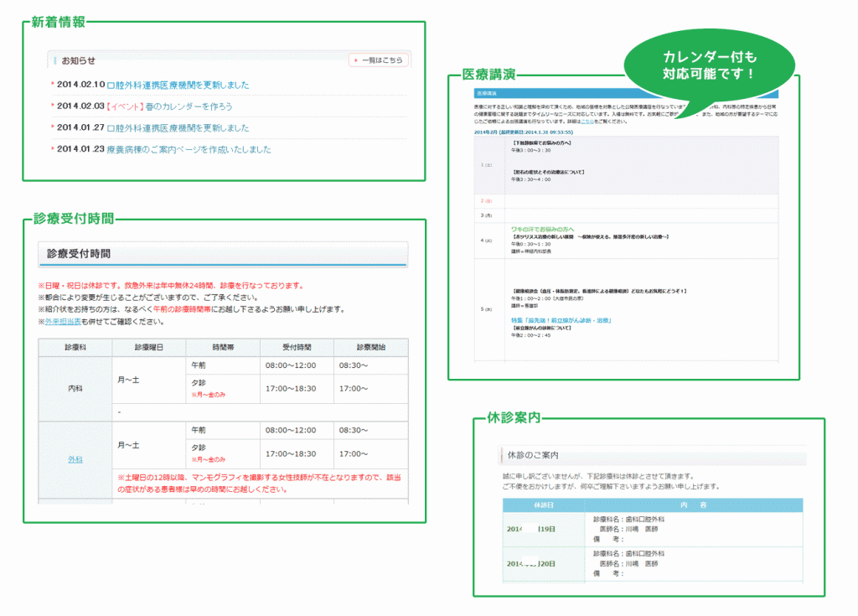The image size is (858, 616).
Task: Click the 診療受付時間 heading bar above the table
Action: [x=223, y=254]
